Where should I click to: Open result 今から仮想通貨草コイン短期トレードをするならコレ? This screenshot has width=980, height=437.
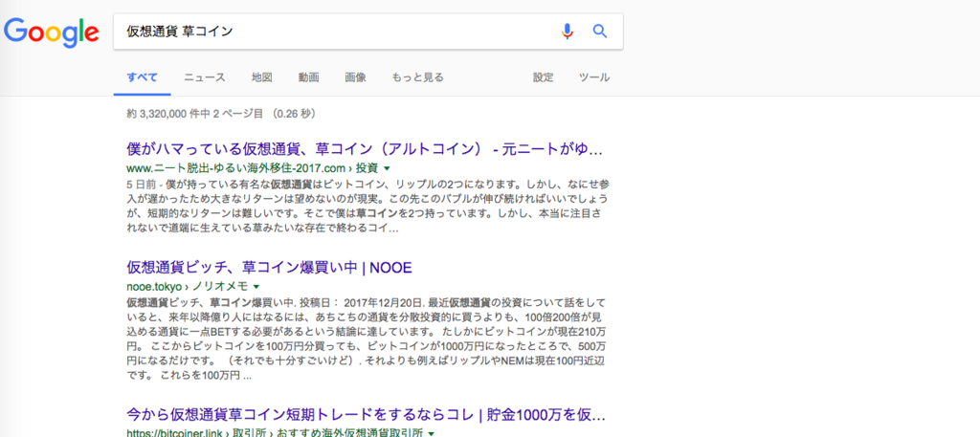click(365, 414)
